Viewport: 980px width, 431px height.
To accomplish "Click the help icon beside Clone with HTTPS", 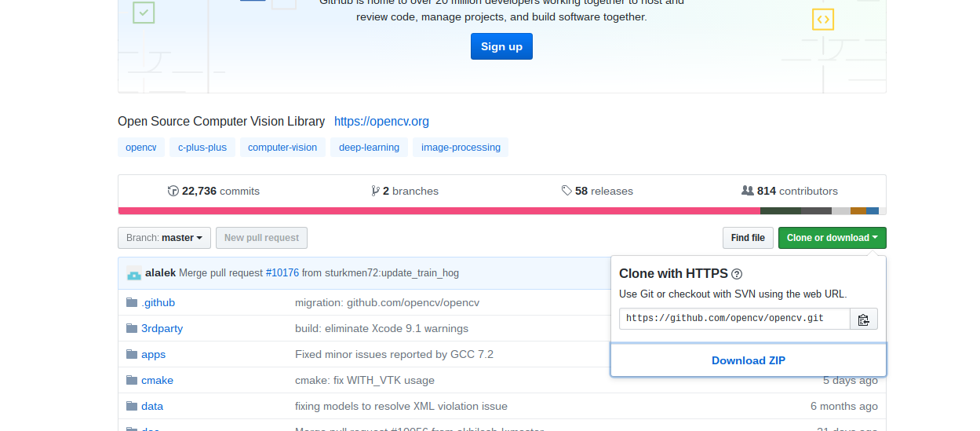I will [737, 274].
